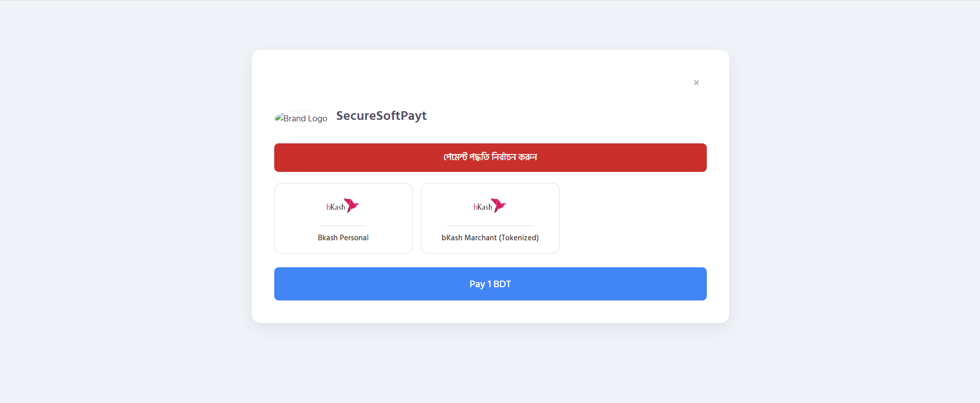Click the SecureSoftPayt title link
The width and height of the screenshot is (980, 403).
381,116
